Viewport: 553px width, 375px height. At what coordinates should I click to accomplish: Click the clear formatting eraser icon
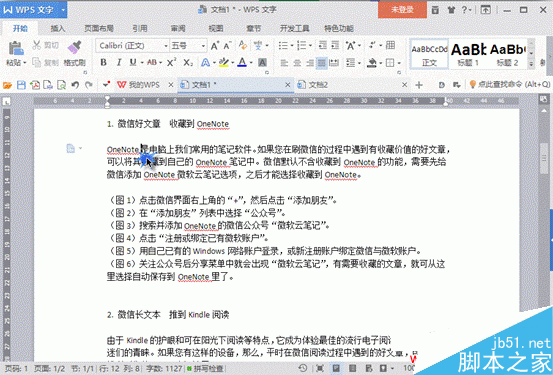[x=243, y=45]
